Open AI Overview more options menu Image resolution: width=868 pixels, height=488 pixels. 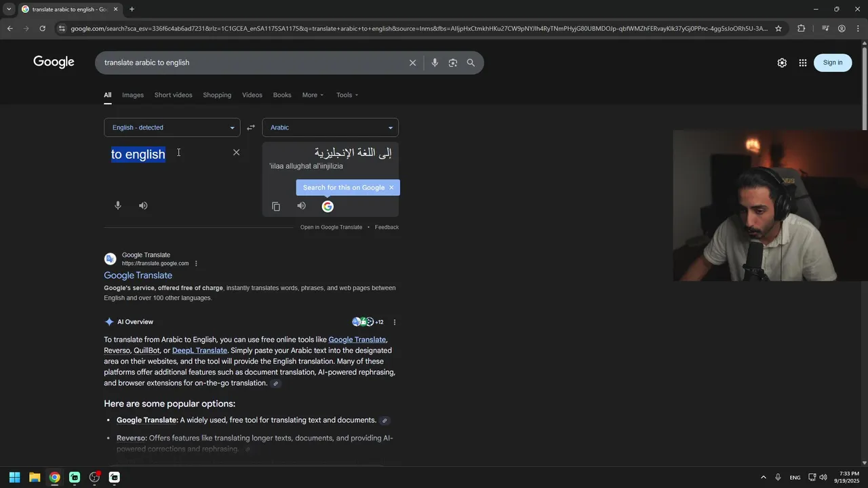395,322
